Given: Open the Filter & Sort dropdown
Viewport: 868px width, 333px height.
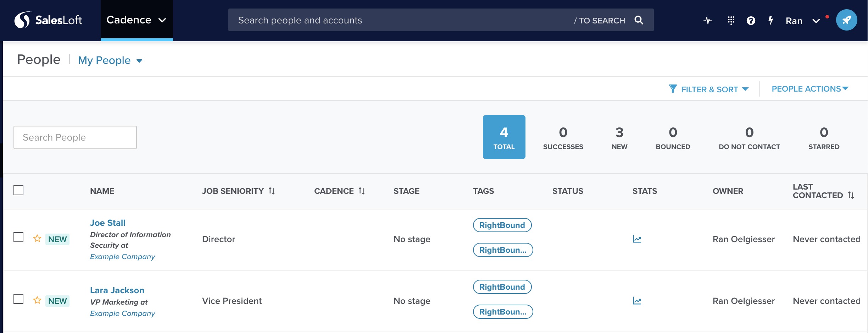Looking at the screenshot, I should point(709,89).
